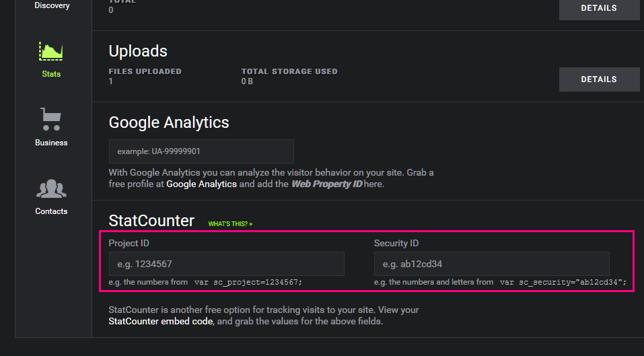
Task: Click the StatCounter section heading
Action: point(151,221)
